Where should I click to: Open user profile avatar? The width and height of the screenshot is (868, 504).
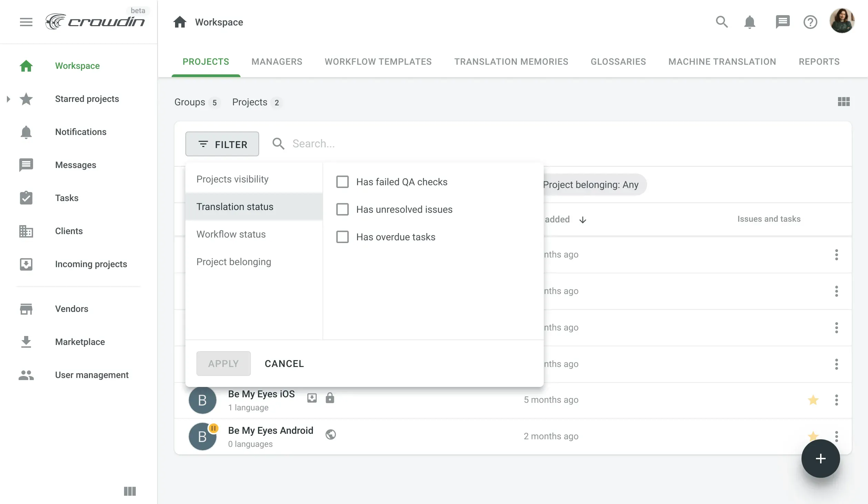coord(842,21)
